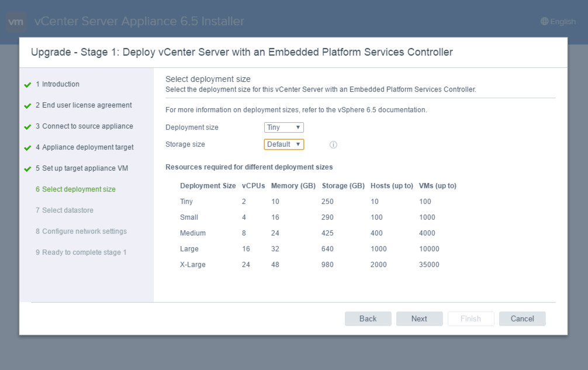
Task: Click the globe language icon
Action: (545, 22)
